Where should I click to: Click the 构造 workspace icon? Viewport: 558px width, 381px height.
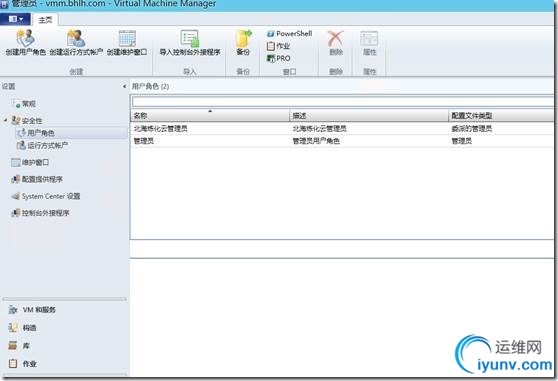click(13, 328)
